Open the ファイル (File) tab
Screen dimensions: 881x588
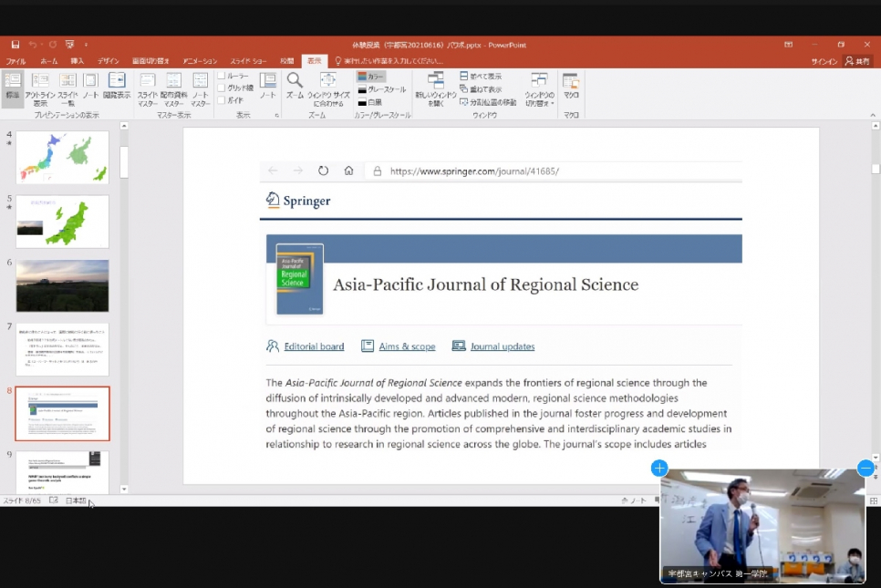(x=16, y=61)
